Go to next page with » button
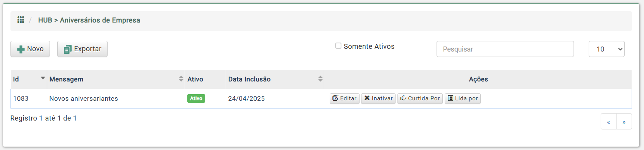 (x=624, y=121)
